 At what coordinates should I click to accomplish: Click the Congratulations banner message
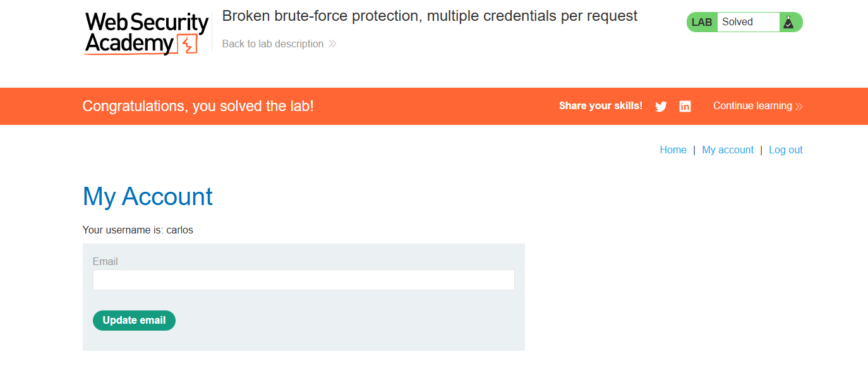[x=198, y=106]
